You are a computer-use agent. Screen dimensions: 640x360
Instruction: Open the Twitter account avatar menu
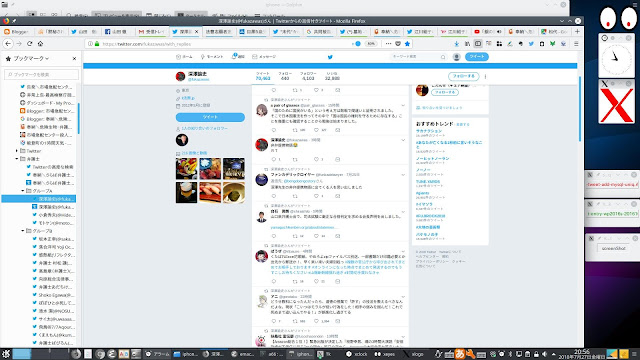click(x=457, y=57)
